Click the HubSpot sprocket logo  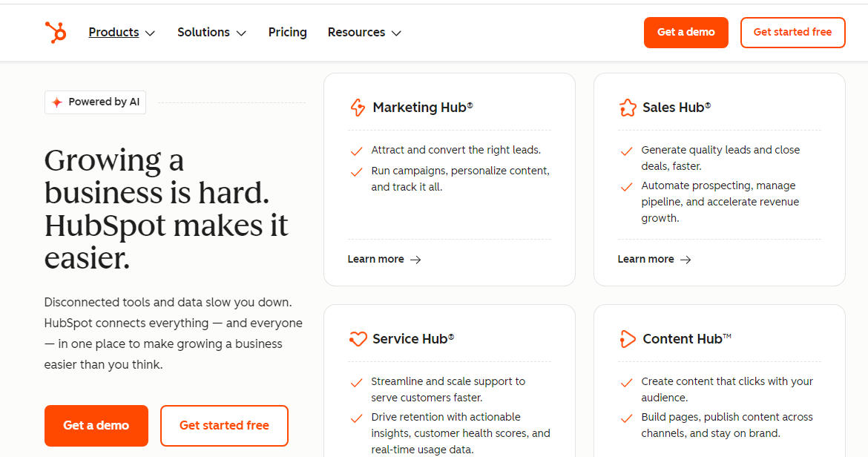[56, 32]
